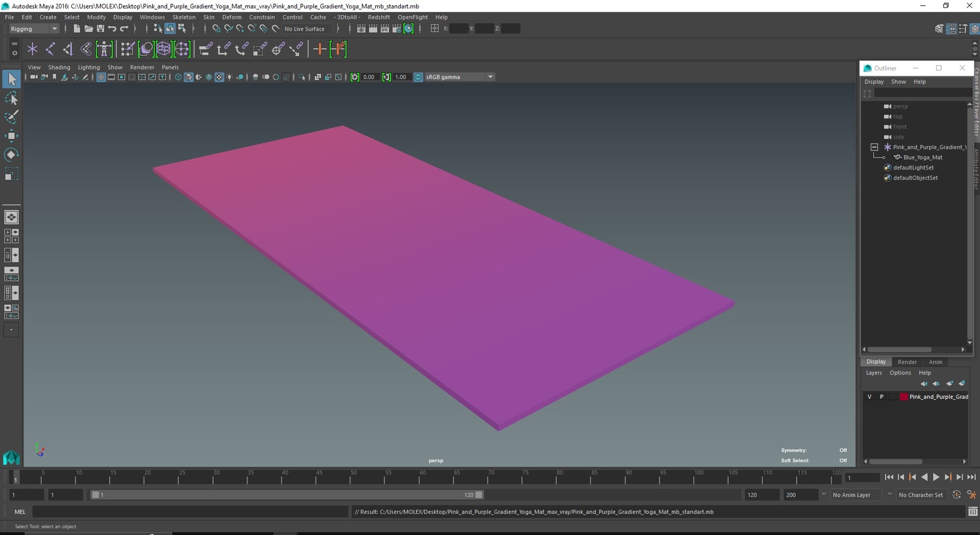Open the Render Settings icon
This screenshot has height=535, width=980.
point(397,29)
